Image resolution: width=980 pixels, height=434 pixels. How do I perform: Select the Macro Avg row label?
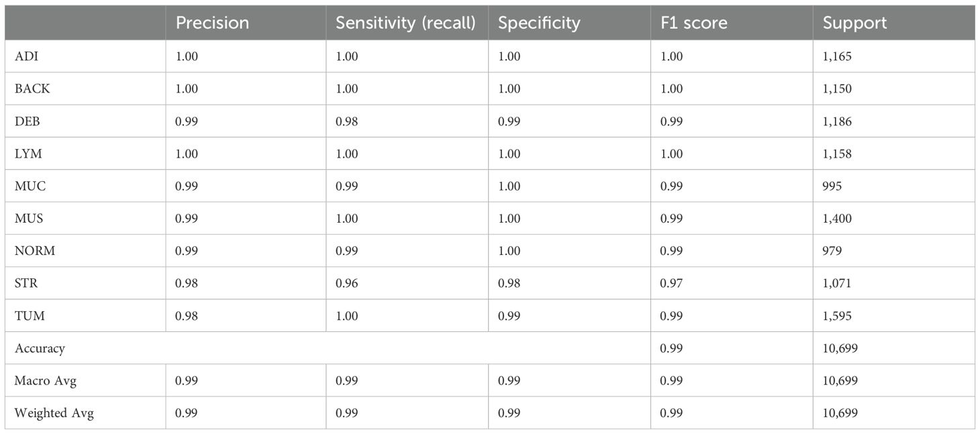(46, 380)
